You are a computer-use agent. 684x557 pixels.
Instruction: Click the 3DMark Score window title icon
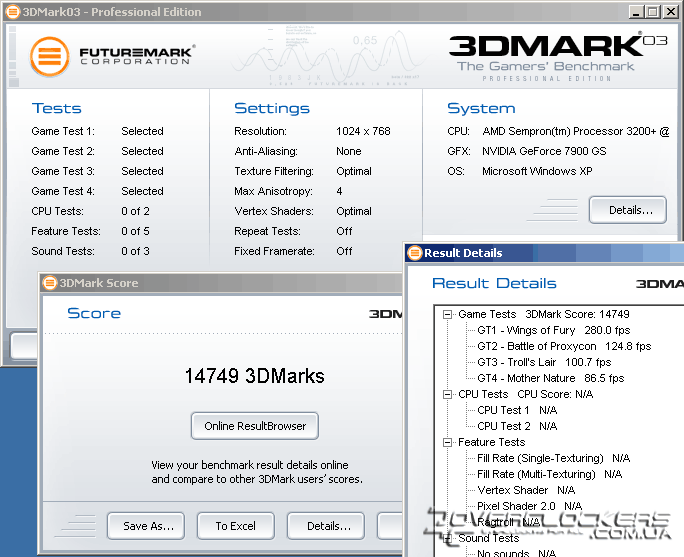pyautogui.click(x=50, y=283)
